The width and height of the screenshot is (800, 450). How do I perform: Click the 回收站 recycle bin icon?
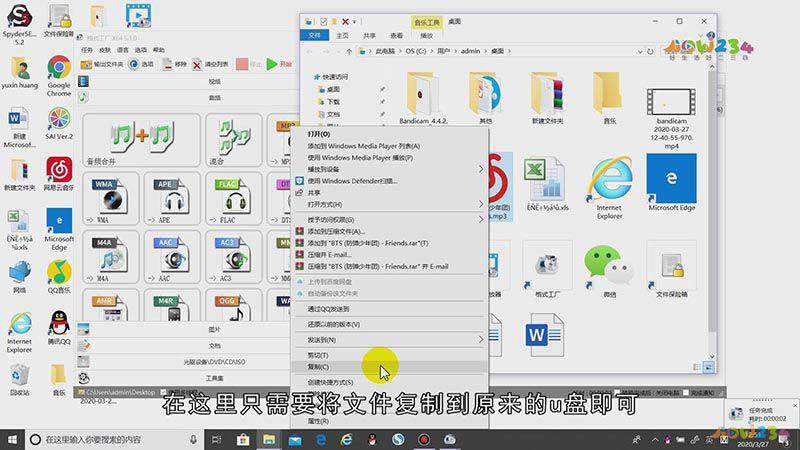(19, 380)
